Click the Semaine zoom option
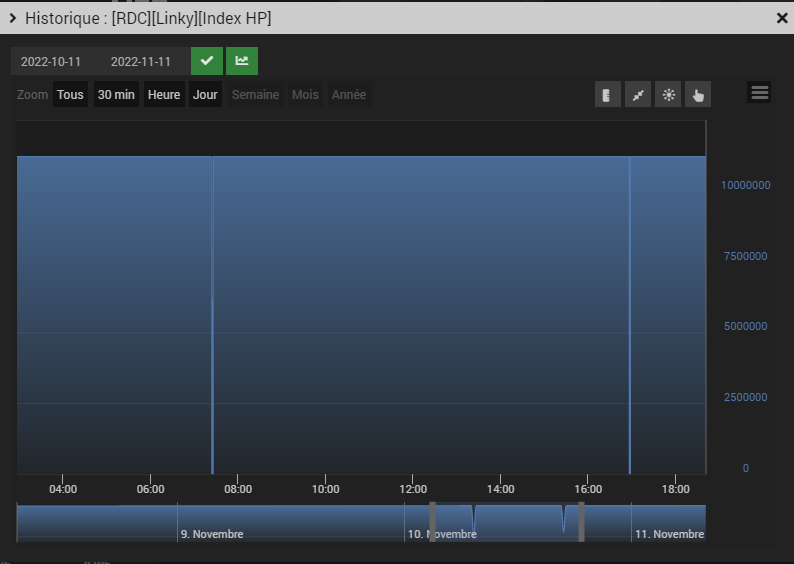This screenshot has height=564, width=794. tap(255, 95)
